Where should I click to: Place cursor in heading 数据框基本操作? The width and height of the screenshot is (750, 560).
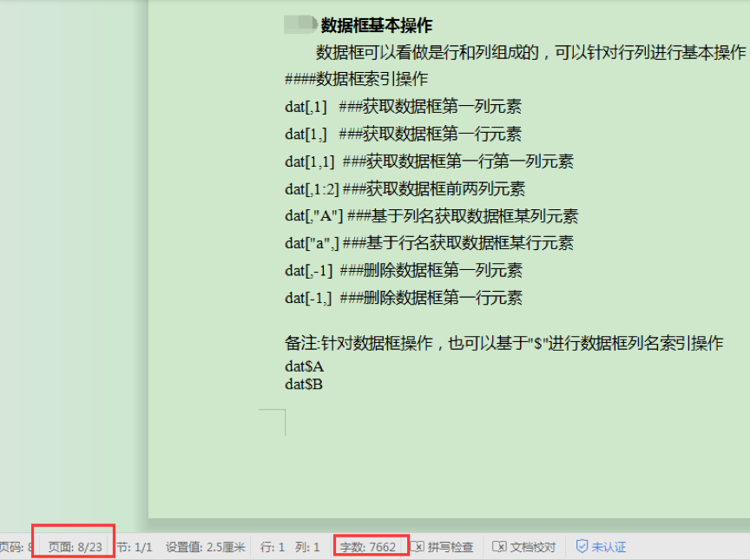pos(376,25)
